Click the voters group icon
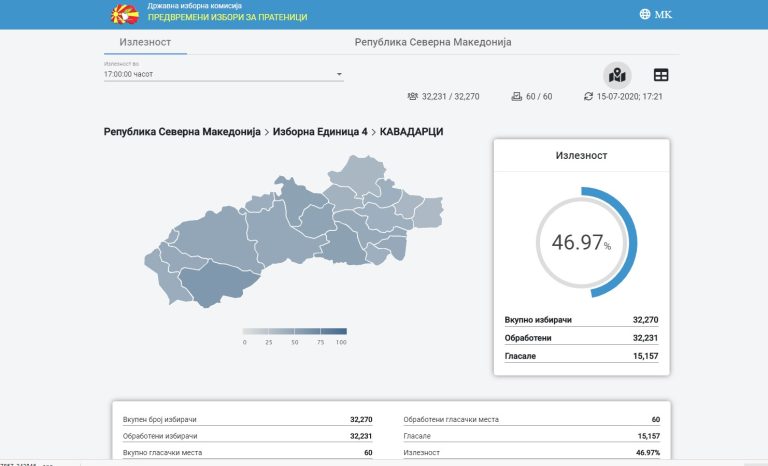 pos(412,97)
